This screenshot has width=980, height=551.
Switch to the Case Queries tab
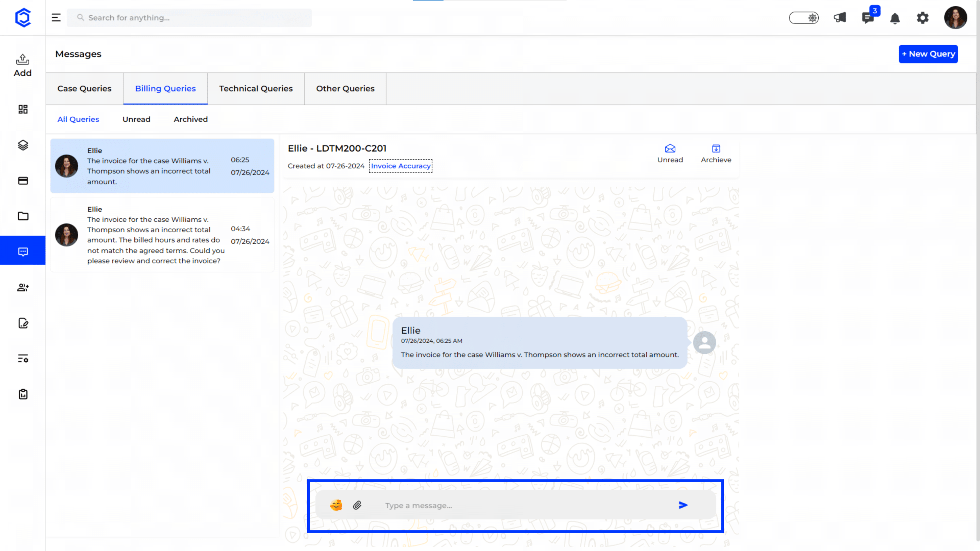[84, 88]
